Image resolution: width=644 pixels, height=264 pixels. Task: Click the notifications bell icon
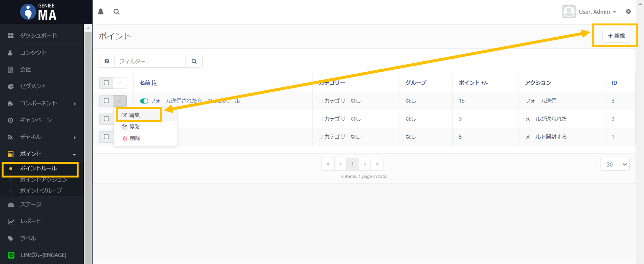click(x=101, y=12)
